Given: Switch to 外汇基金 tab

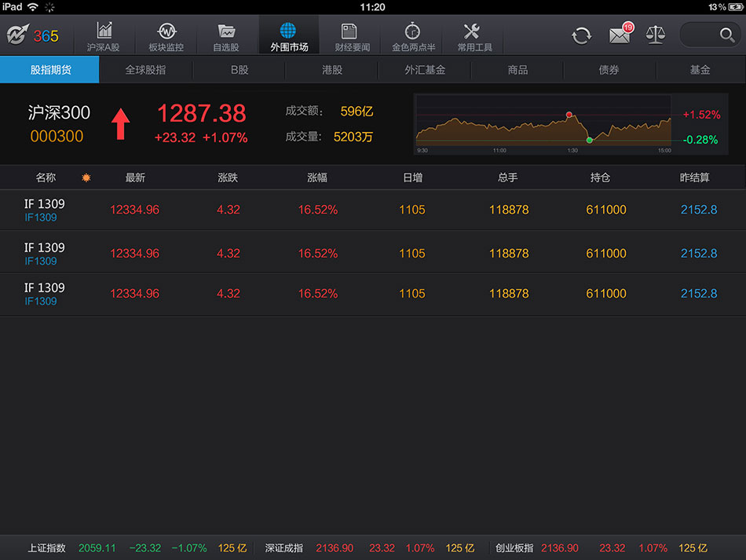Looking at the screenshot, I should pos(424,69).
